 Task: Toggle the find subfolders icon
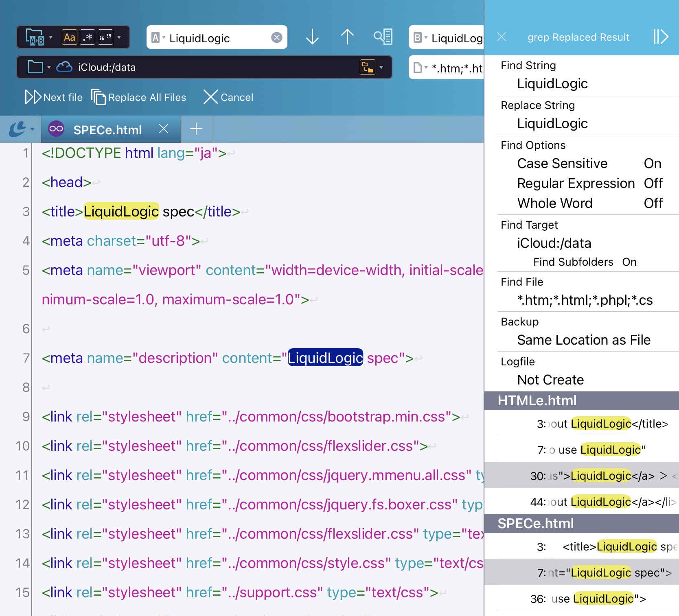[x=367, y=67]
